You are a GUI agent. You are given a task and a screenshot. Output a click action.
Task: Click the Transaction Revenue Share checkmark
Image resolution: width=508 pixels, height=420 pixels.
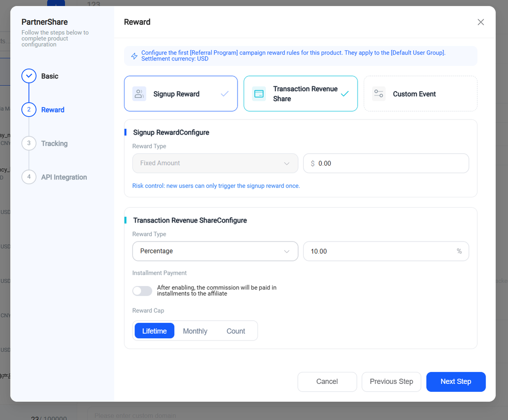coord(345,94)
